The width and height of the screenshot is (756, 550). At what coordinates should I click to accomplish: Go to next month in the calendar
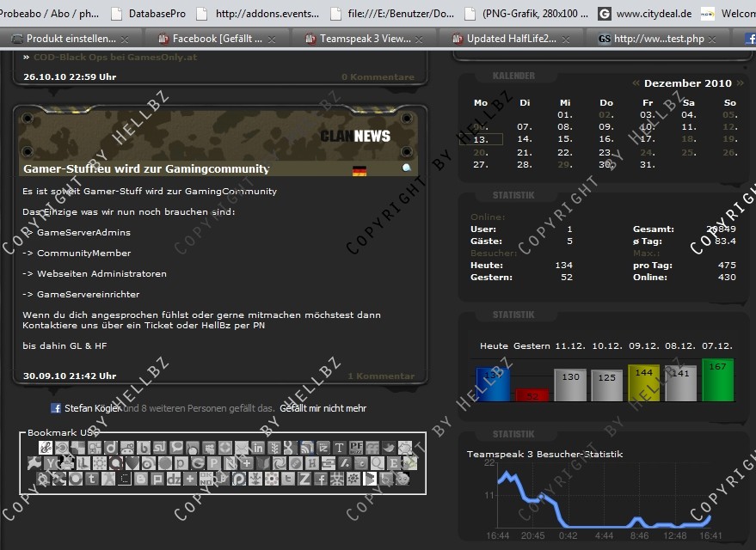pyautogui.click(x=741, y=82)
